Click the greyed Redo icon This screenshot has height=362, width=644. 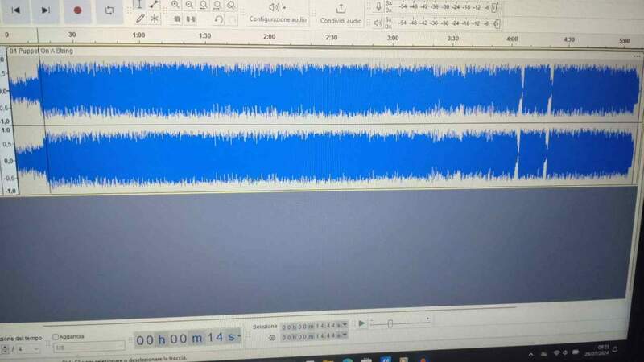click(233, 19)
